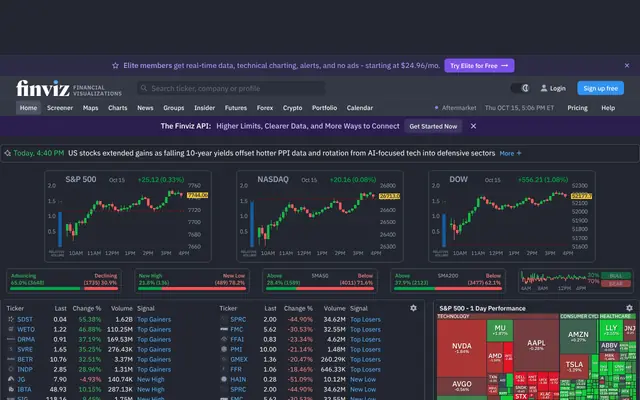640x400 pixels.
Task: Click New Low signal in HAIN row
Action: click(x=363, y=379)
